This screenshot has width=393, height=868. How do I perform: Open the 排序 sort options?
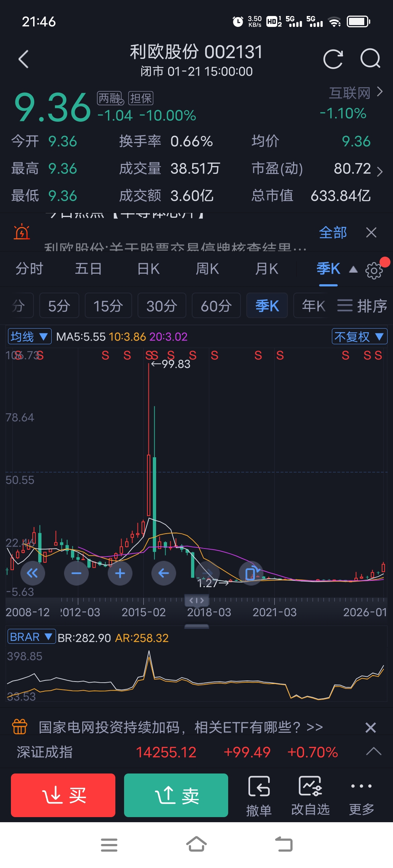362,306
